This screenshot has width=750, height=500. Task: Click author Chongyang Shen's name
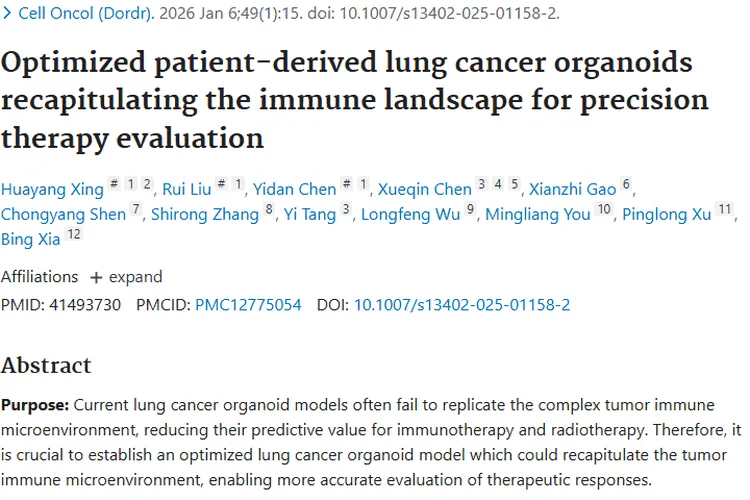pyautogui.click(x=63, y=214)
